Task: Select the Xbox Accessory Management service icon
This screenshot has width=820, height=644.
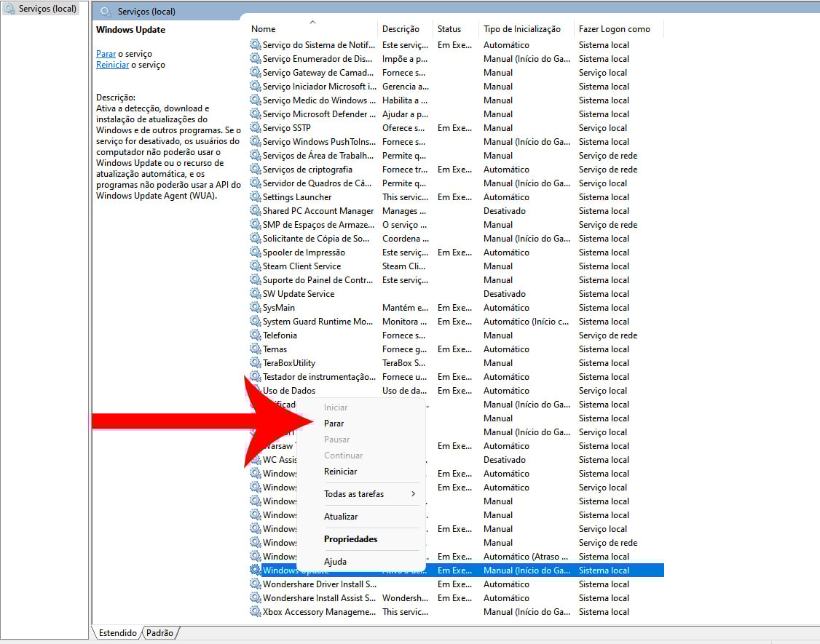Action: click(255, 612)
